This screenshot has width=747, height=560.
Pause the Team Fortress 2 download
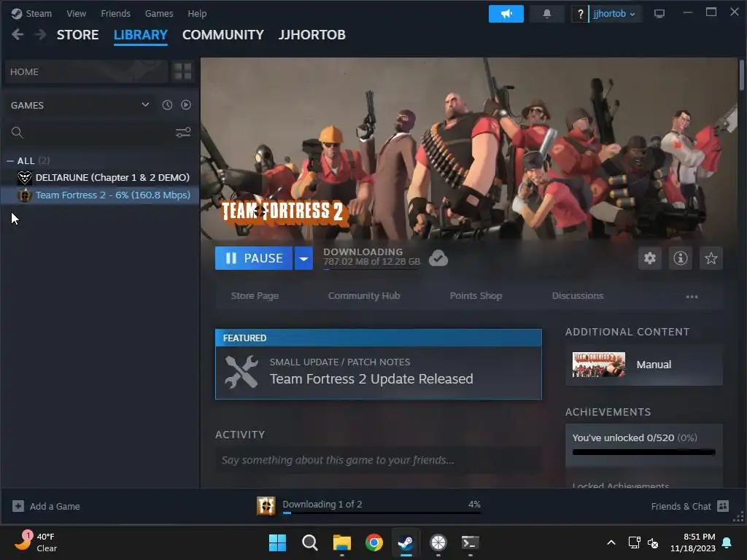254,258
